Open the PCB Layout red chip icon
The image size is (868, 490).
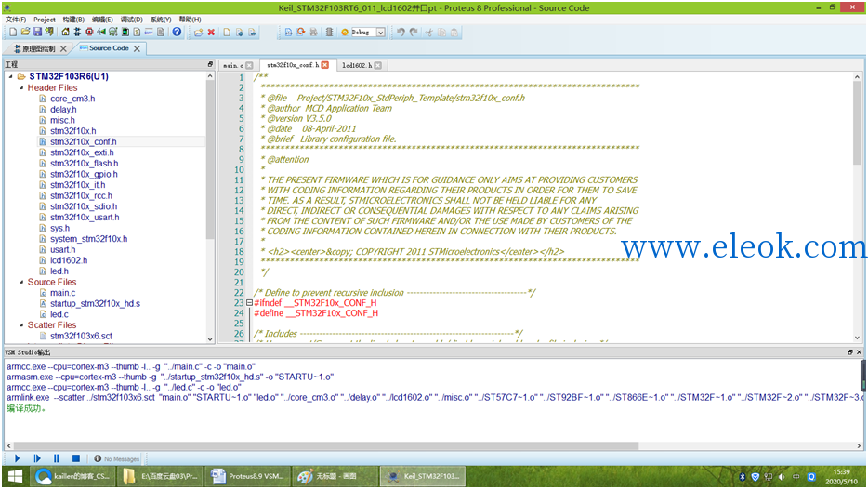pyautogui.click(x=89, y=33)
